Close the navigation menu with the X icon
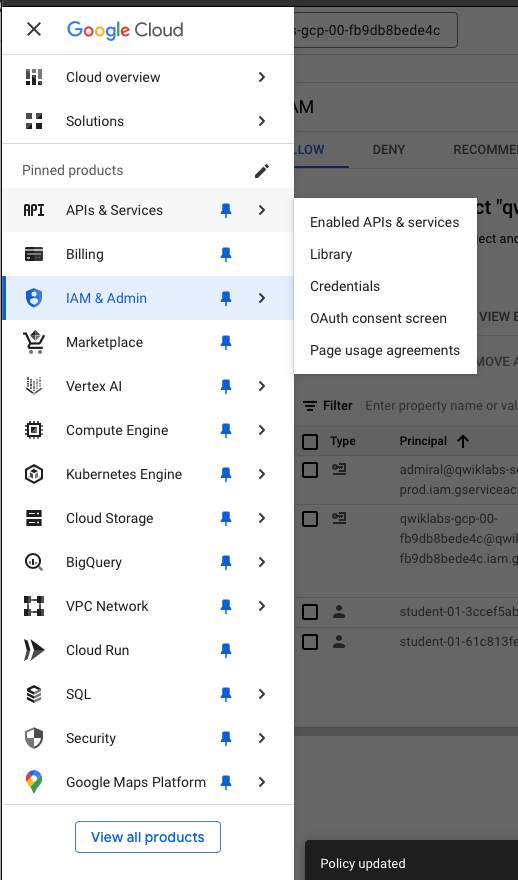This screenshot has height=880, width=518. coord(34,29)
